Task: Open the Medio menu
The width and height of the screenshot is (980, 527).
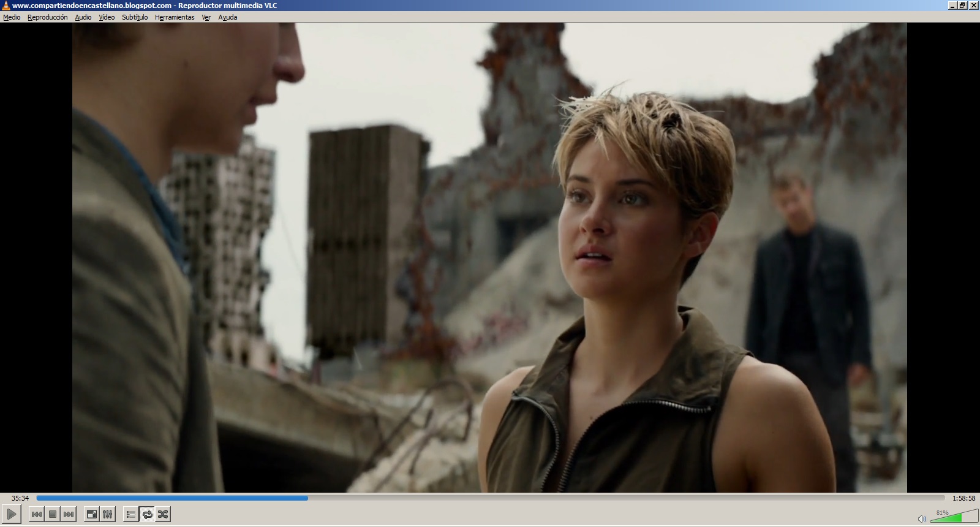Action: click(12, 17)
